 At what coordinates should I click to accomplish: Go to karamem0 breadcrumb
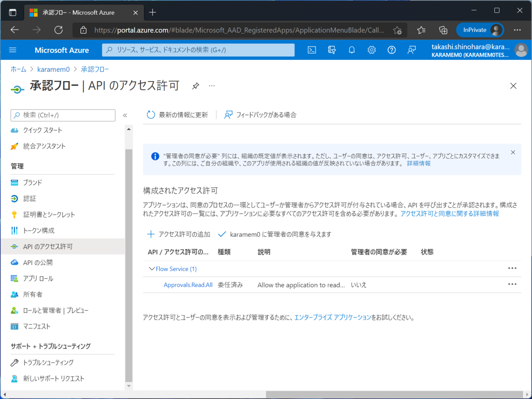pyautogui.click(x=53, y=69)
